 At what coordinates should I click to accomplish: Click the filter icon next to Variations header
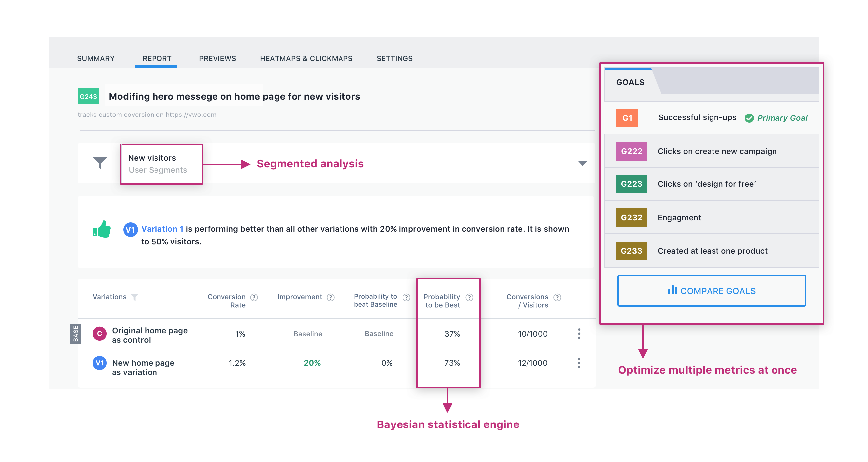[135, 297]
